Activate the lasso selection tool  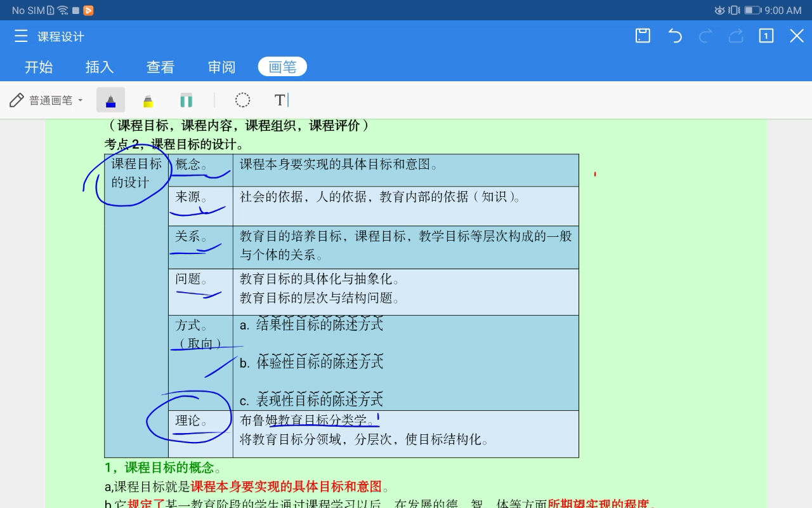pos(242,100)
